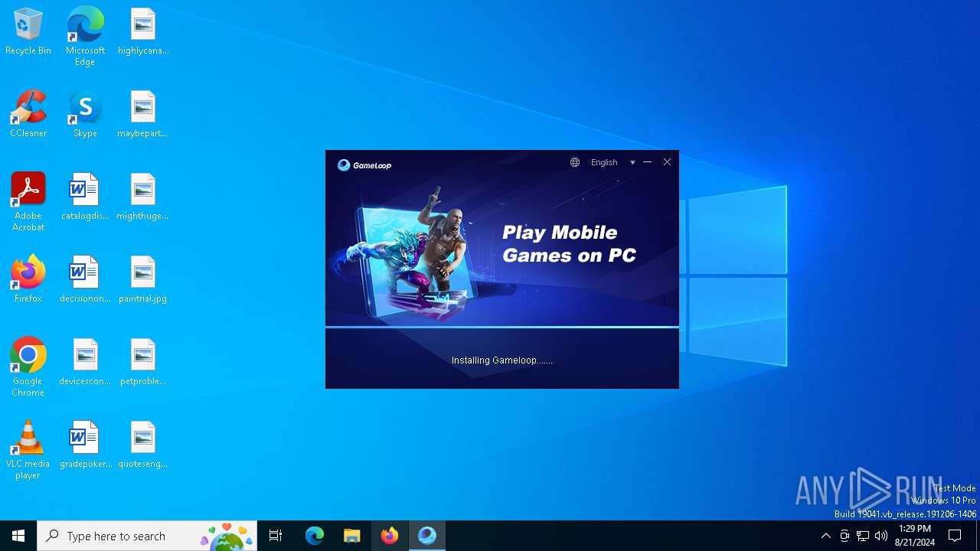
Task: Open CCleaner desktop shortcut
Action: (28, 115)
